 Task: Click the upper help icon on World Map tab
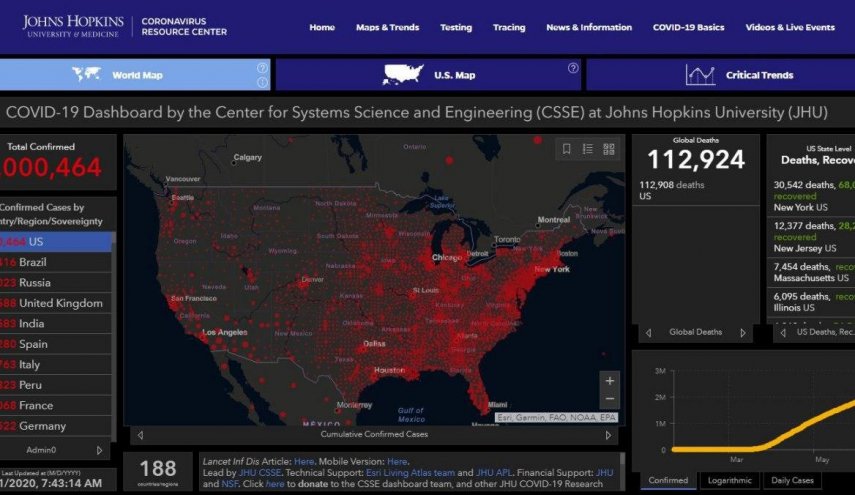[x=262, y=68]
